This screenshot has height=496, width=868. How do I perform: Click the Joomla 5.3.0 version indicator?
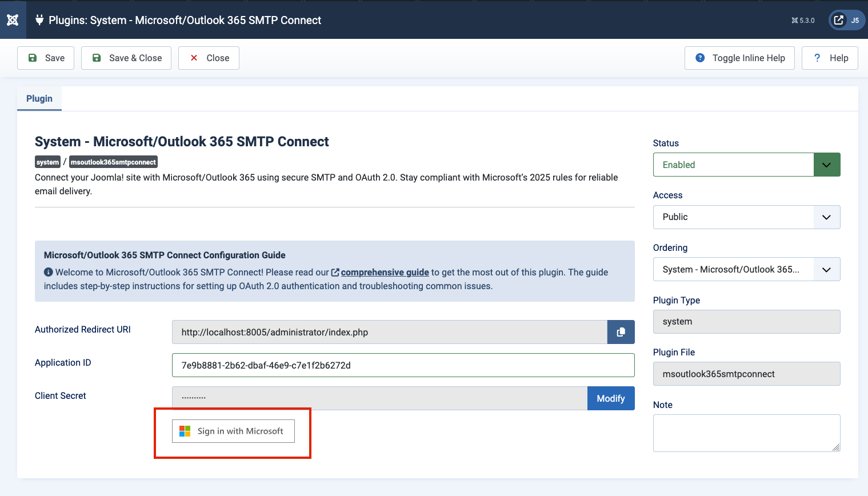[803, 21]
